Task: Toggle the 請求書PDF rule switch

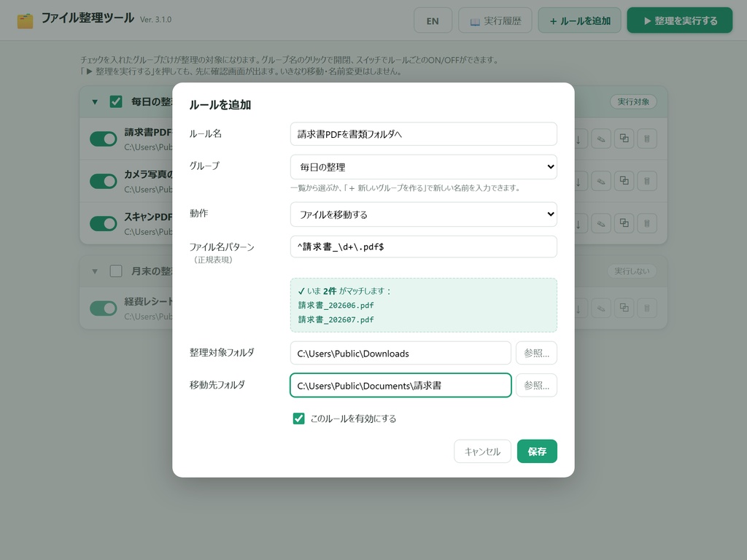Action: (x=104, y=139)
